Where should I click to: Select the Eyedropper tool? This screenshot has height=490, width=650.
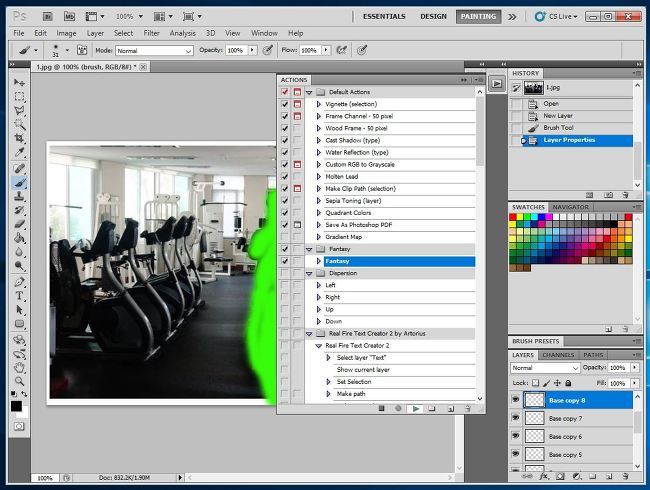[x=19, y=153]
